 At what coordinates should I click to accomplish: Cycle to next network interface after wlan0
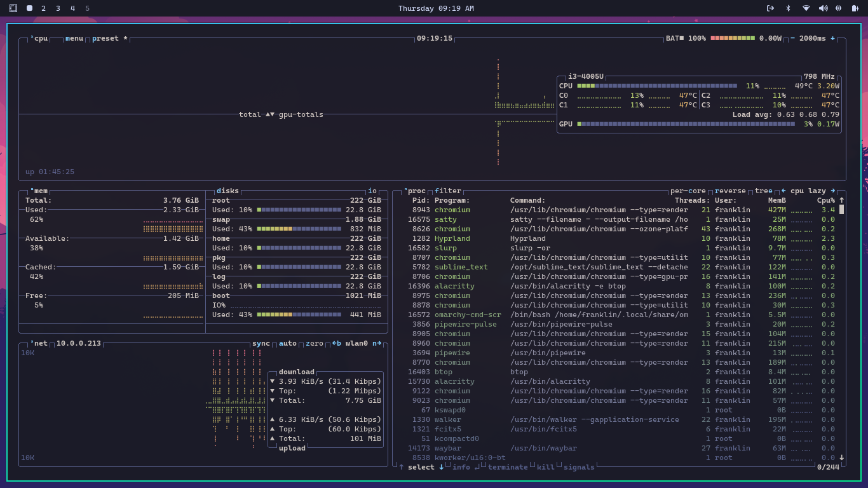coord(377,343)
